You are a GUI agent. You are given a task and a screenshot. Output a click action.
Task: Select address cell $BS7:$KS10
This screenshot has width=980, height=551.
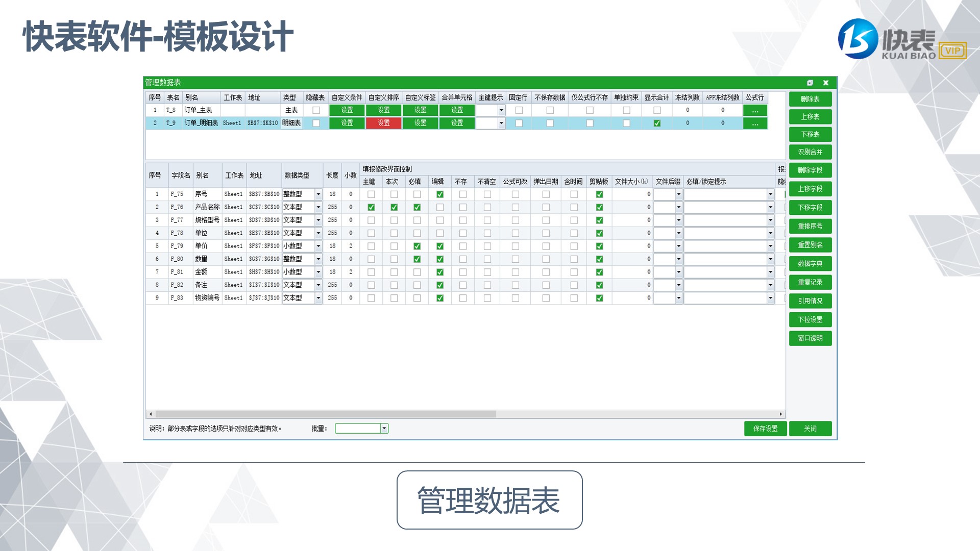click(x=263, y=123)
